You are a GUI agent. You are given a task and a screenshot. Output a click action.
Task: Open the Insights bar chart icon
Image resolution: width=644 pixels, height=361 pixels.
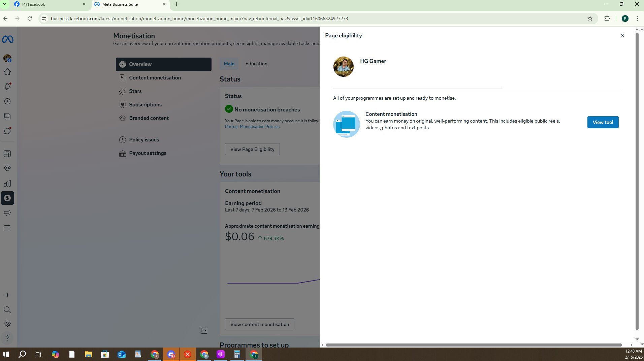[x=7, y=184]
